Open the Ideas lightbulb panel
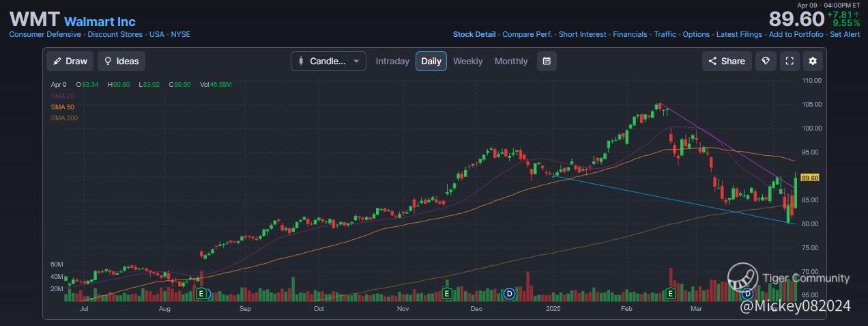 point(121,61)
